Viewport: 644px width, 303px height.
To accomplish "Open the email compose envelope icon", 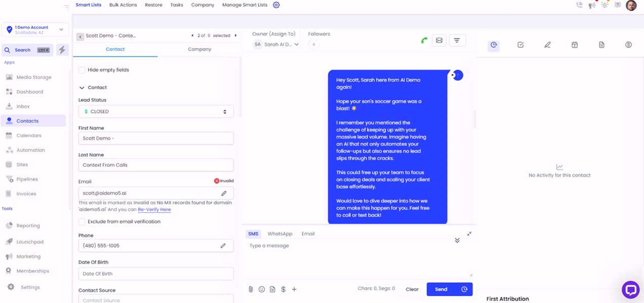I will (x=440, y=40).
